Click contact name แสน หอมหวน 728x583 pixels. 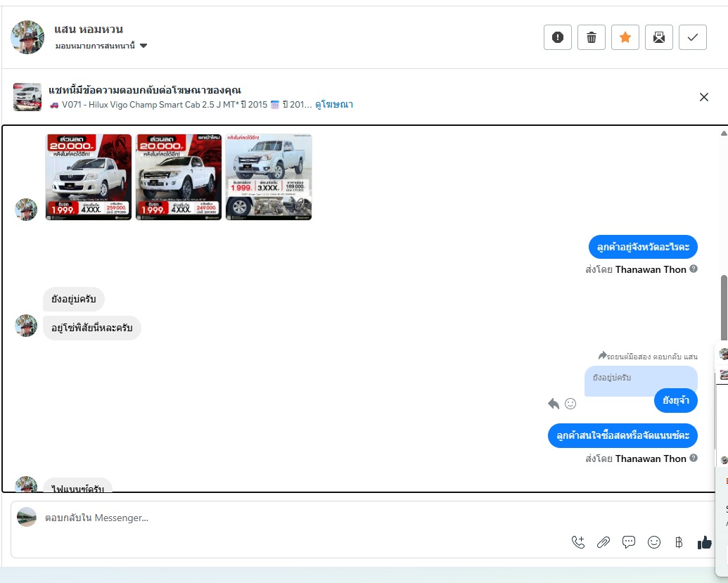[89, 30]
